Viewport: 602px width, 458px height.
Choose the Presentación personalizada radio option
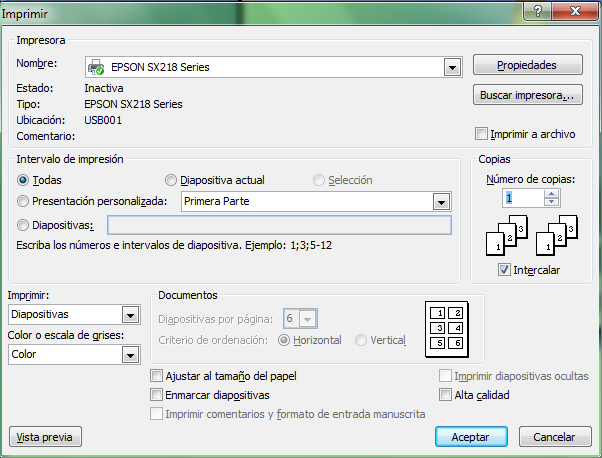(x=23, y=201)
